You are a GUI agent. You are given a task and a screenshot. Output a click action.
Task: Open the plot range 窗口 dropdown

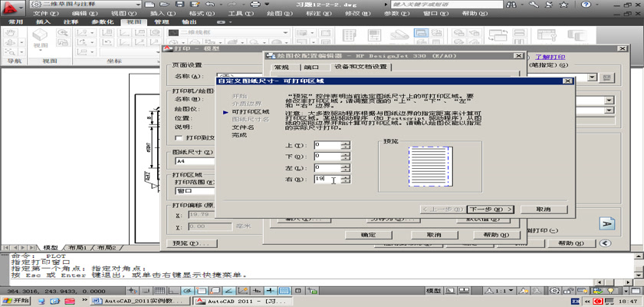coord(195,191)
